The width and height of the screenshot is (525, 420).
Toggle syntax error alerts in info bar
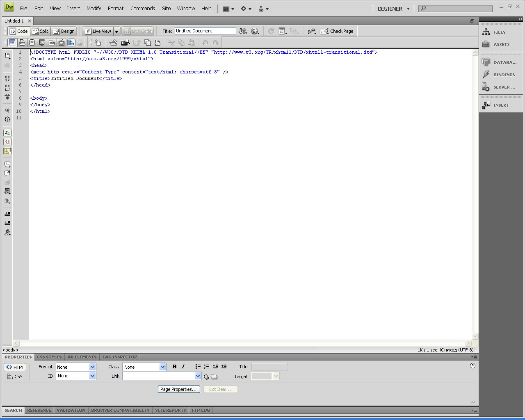point(7,151)
